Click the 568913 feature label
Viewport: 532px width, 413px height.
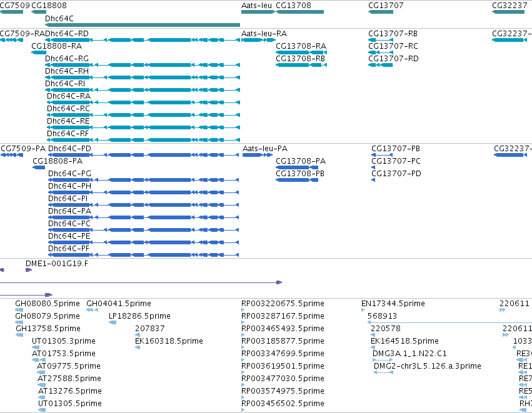coord(382,316)
